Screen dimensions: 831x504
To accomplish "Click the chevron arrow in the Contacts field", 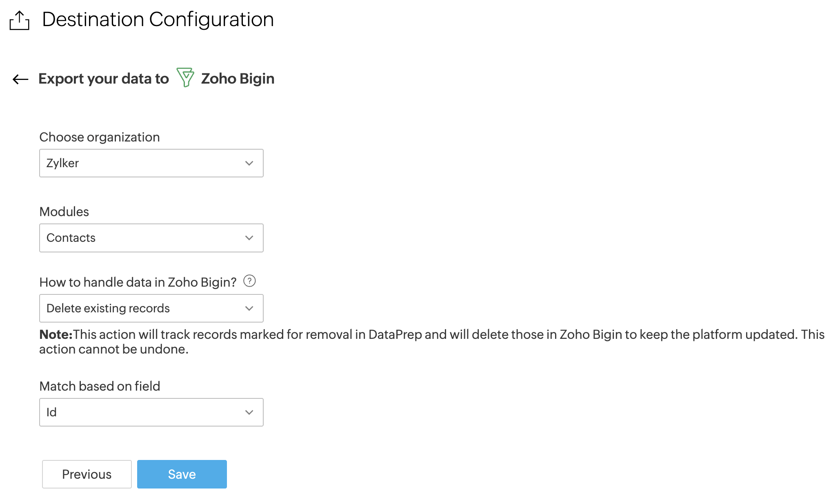I will 249,238.
